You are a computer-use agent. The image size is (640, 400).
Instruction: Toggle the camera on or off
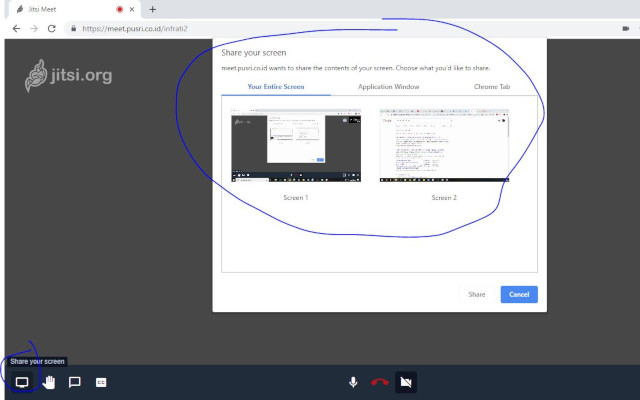[x=406, y=382]
